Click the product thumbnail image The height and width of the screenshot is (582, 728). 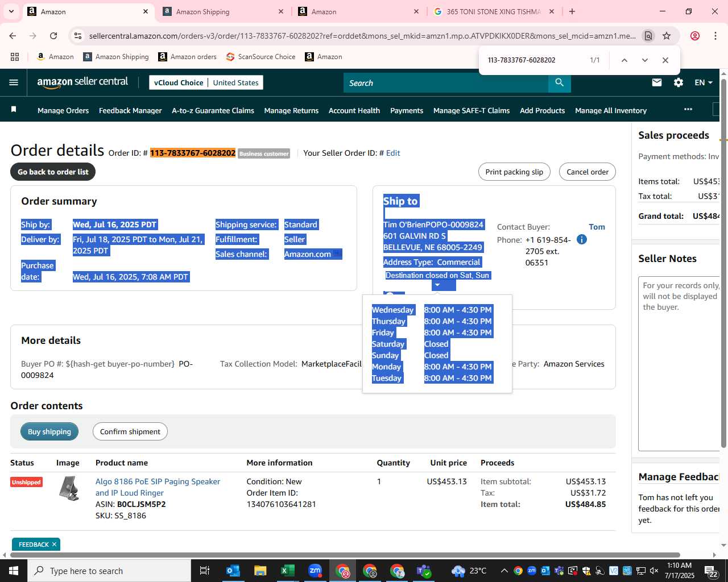click(69, 489)
